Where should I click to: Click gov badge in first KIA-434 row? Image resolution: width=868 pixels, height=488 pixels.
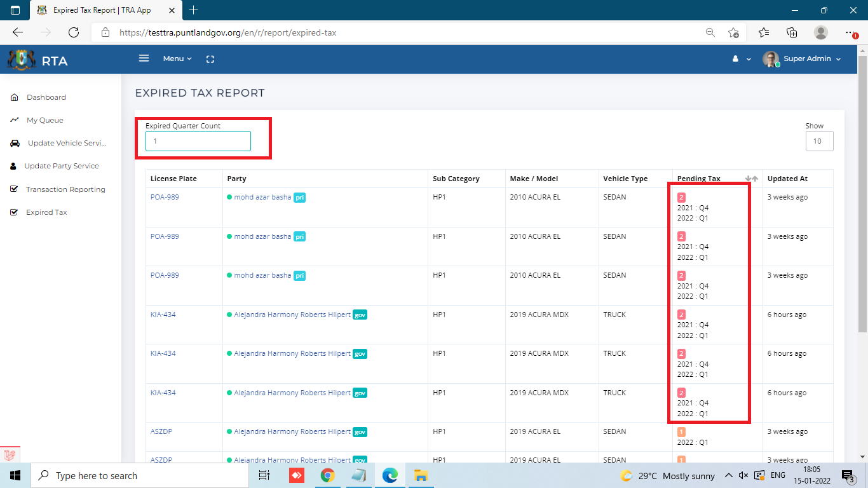(360, 315)
